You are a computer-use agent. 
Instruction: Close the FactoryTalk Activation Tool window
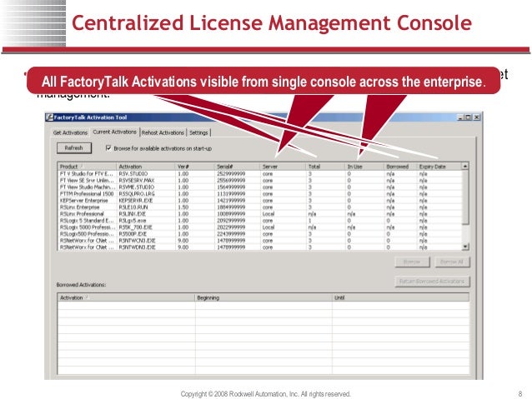pos(477,117)
